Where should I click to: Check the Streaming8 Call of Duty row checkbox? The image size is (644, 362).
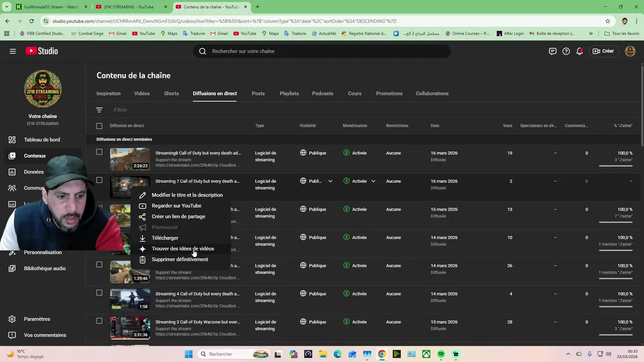(99, 152)
